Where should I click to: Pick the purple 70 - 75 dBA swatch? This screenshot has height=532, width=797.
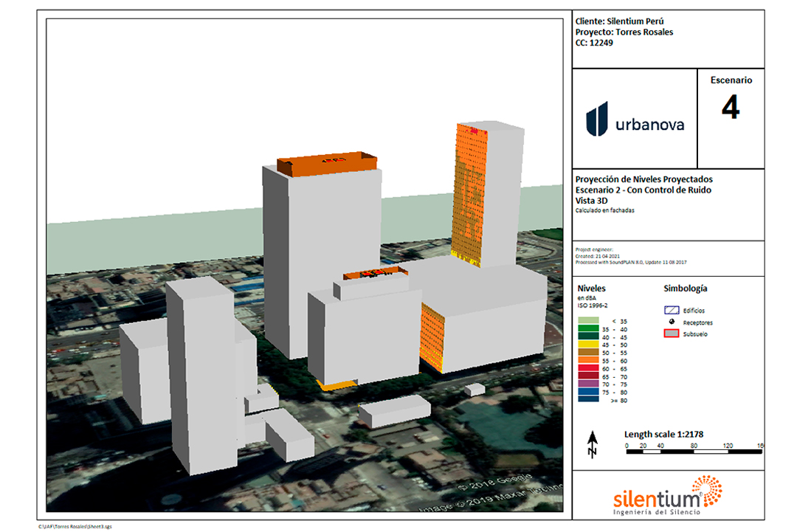(x=587, y=384)
